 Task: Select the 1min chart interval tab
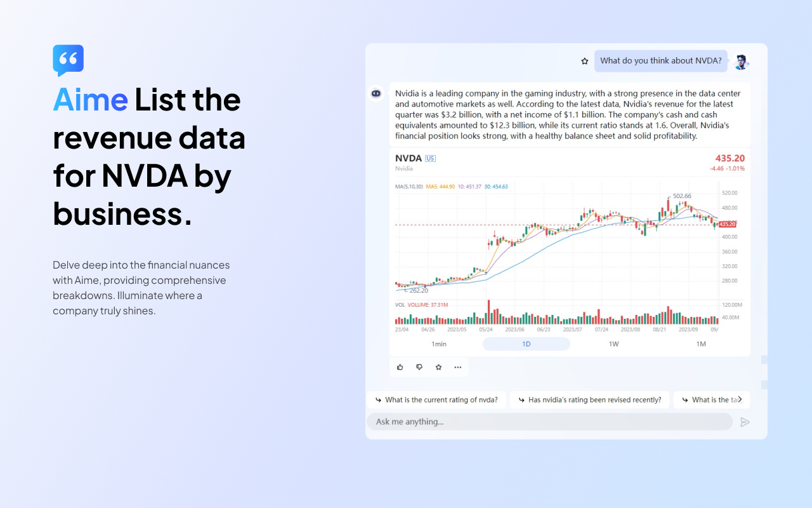click(x=439, y=344)
